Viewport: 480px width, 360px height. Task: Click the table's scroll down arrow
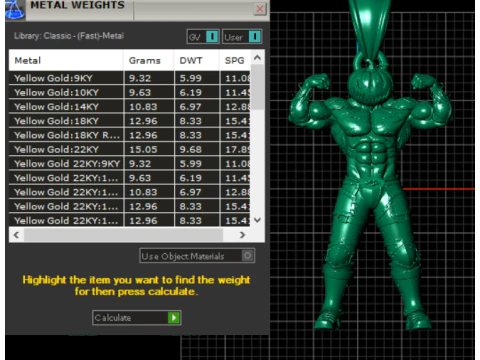click(x=257, y=220)
